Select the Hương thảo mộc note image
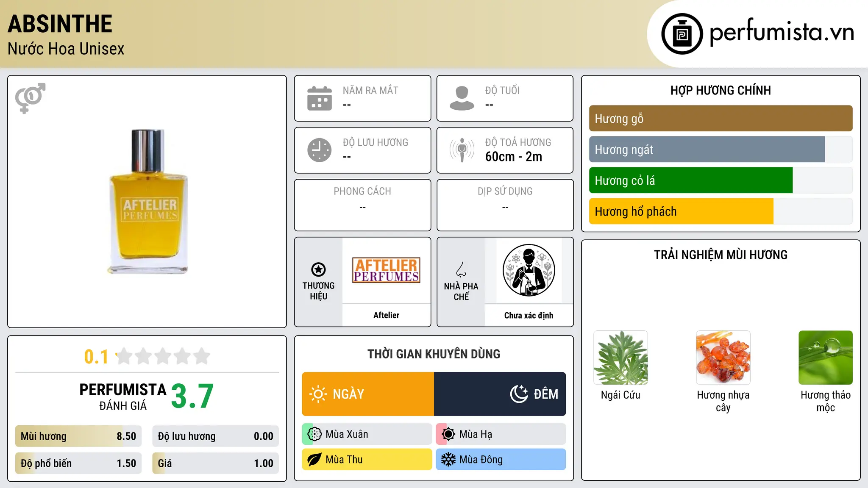This screenshot has height=488, width=868. [x=826, y=358]
